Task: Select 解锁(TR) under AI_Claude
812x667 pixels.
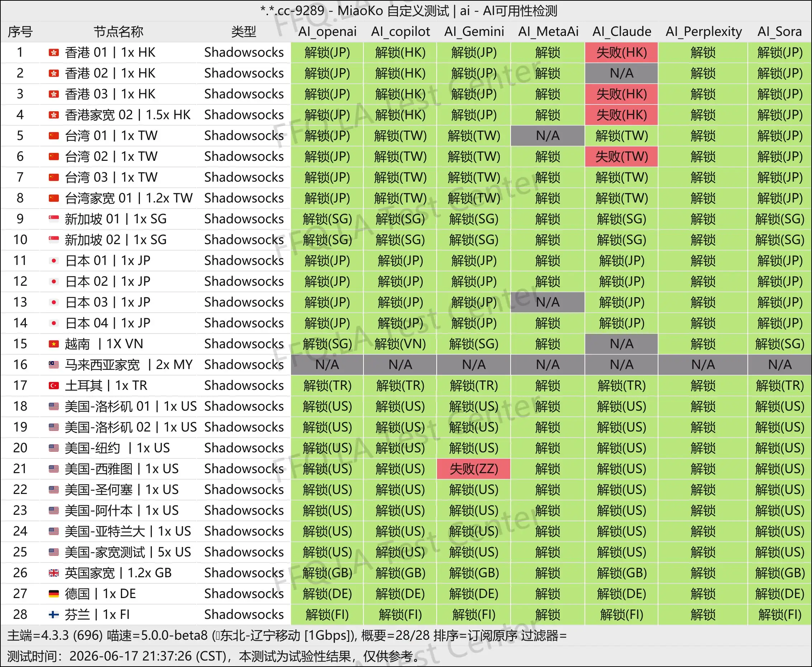Action: 621,385
